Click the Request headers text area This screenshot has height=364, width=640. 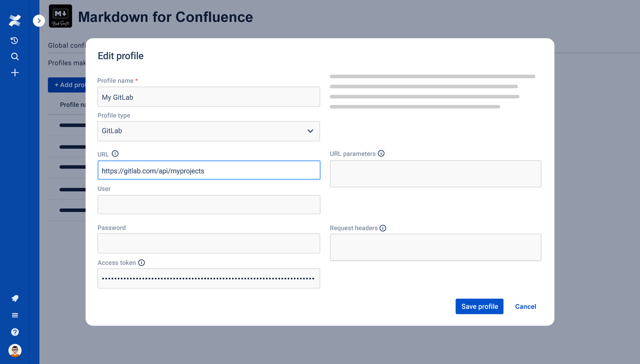coord(436,247)
